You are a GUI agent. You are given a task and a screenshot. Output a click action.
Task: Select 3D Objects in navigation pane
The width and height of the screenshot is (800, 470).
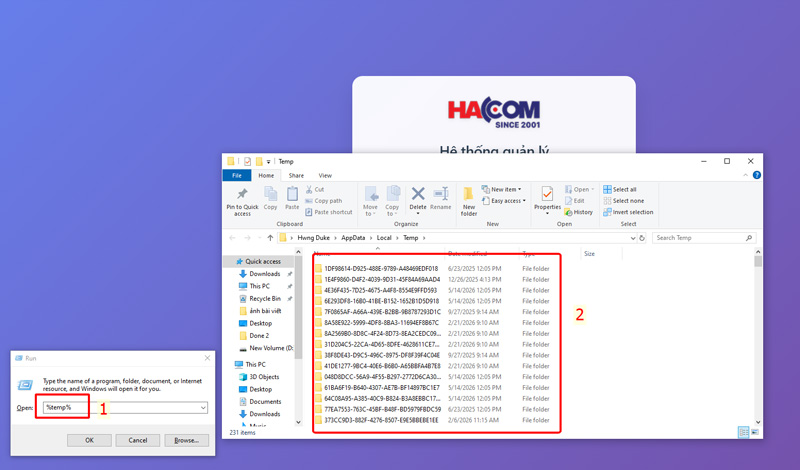coord(260,377)
